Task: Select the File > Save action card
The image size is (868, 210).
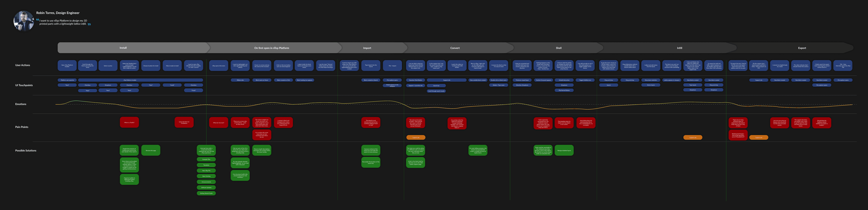Action: tap(843, 66)
